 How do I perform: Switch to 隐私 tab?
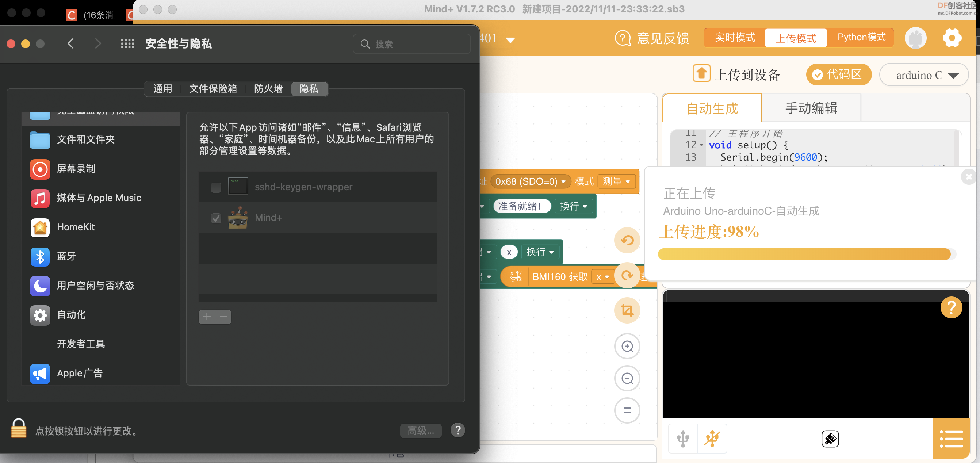[x=309, y=89]
